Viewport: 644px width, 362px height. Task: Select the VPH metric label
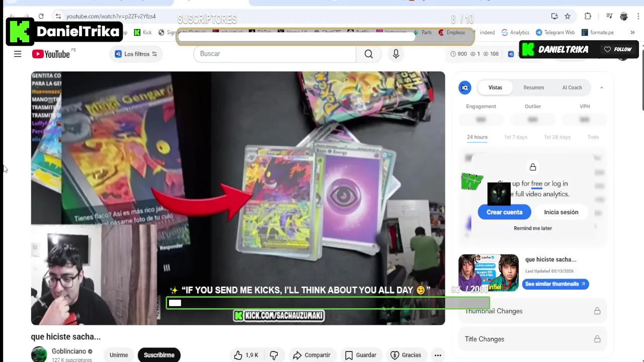pos(585,107)
